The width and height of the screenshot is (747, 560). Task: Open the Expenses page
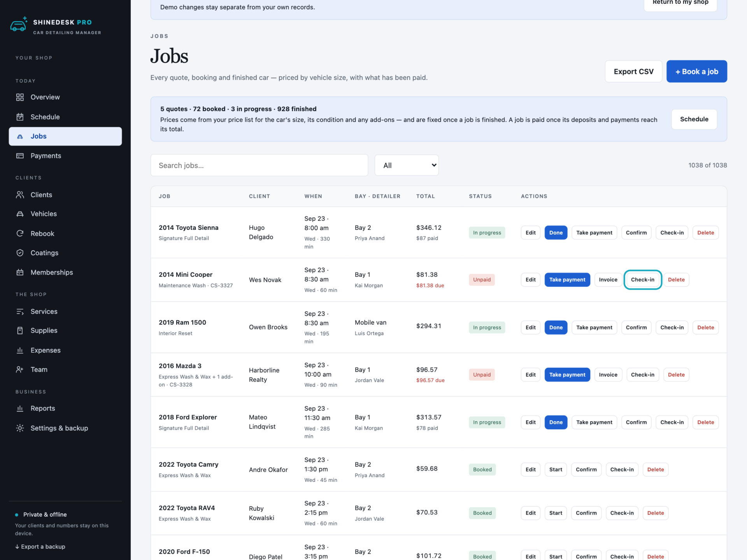click(65, 350)
